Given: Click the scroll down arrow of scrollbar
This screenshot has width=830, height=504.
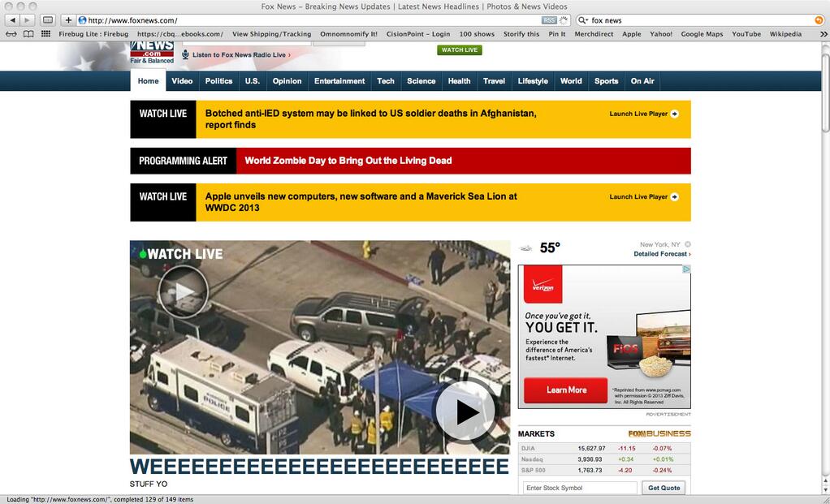Looking at the screenshot, I should [x=825, y=489].
